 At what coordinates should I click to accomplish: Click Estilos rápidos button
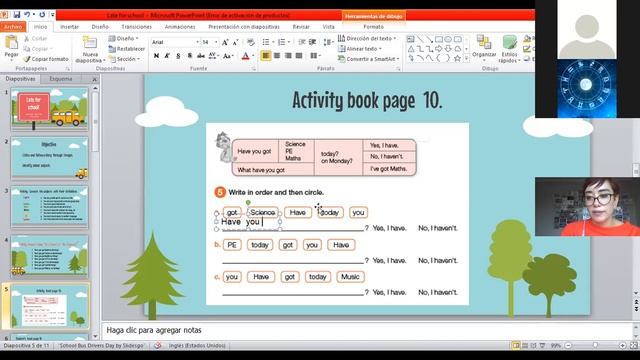509,49
